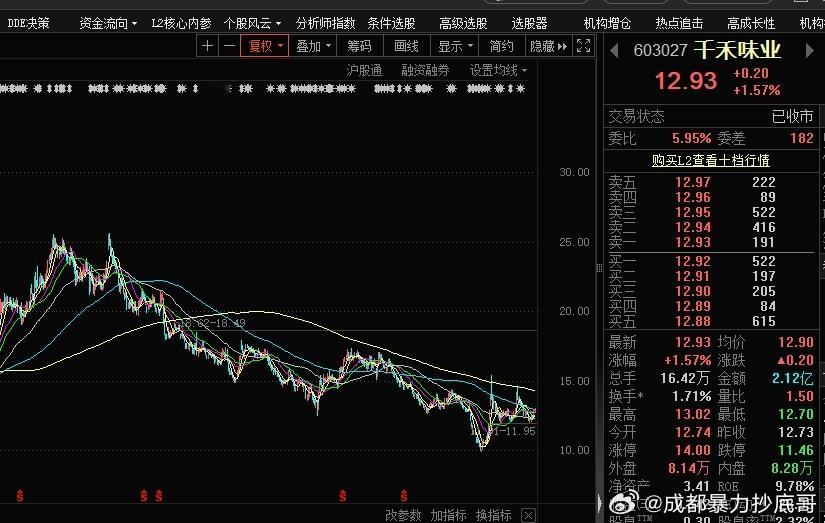The height and width of the screenshot is (523, 825).
Task: Click 换指标 to change the indicator
Action: click(494, 515)
